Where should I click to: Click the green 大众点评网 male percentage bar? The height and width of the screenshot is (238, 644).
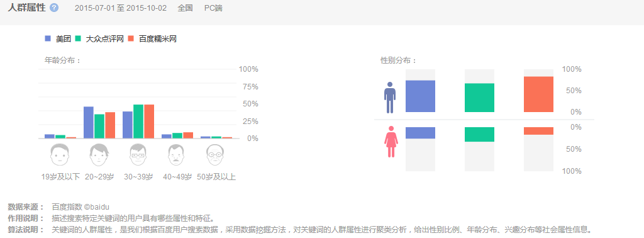[x=479, y=98]
